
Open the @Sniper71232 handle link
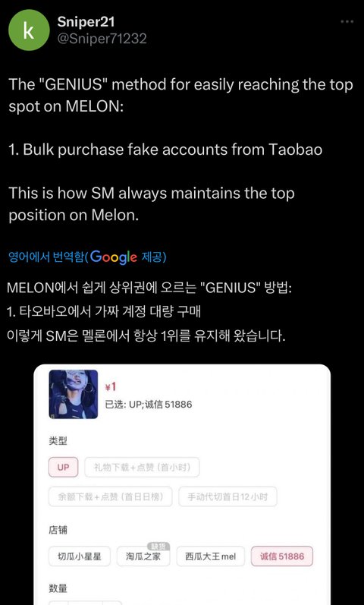[x=102, y=39]
